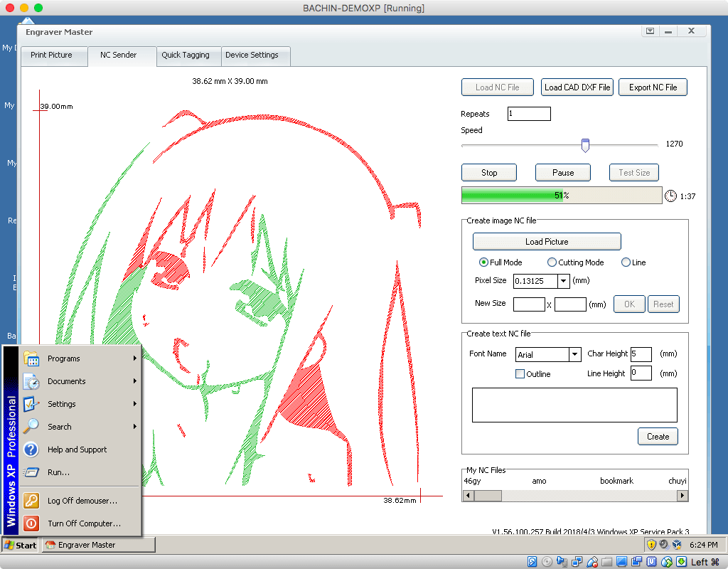
Task: Open the Engraver Master title bar dropdown button
Action: (650, 31)
